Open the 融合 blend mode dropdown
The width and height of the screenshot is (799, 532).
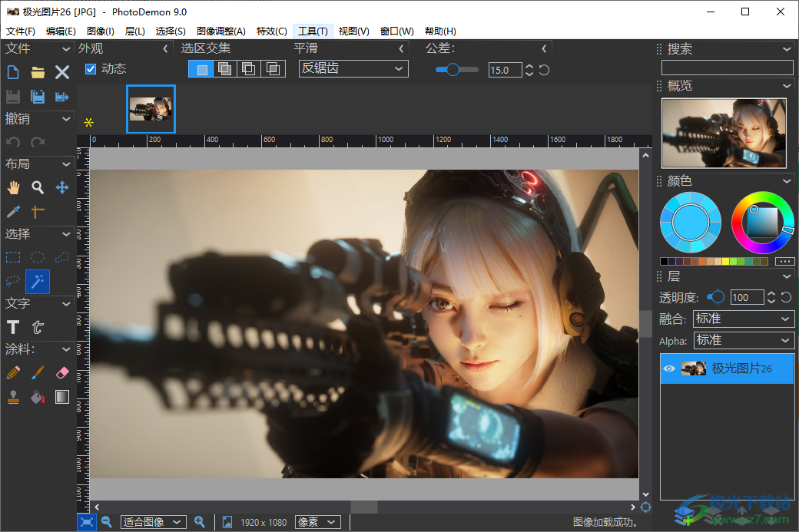pos(744,319)
